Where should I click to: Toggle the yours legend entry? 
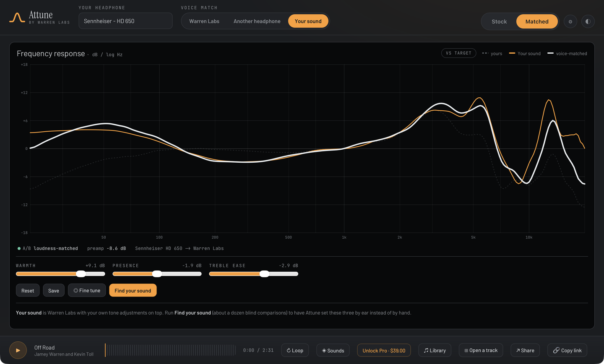point(492,53)
